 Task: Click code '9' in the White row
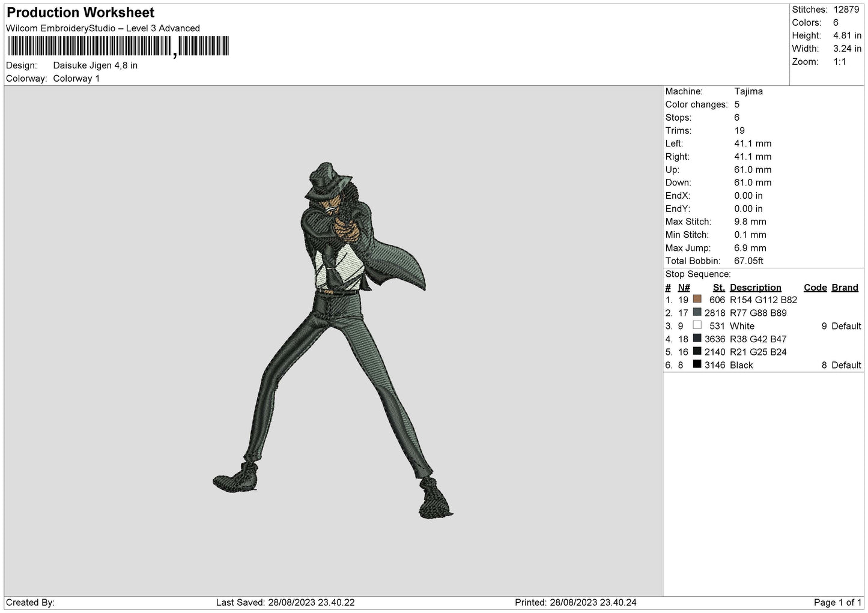(x=824, y=327)
